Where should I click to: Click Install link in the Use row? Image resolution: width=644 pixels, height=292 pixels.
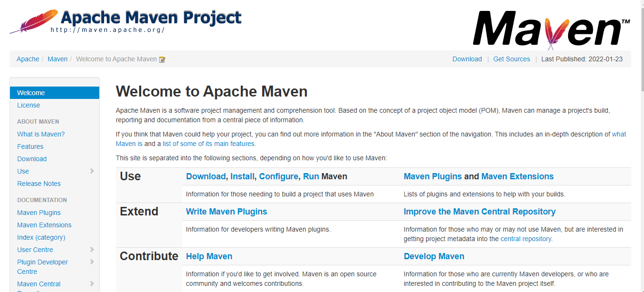pos(242,176)
